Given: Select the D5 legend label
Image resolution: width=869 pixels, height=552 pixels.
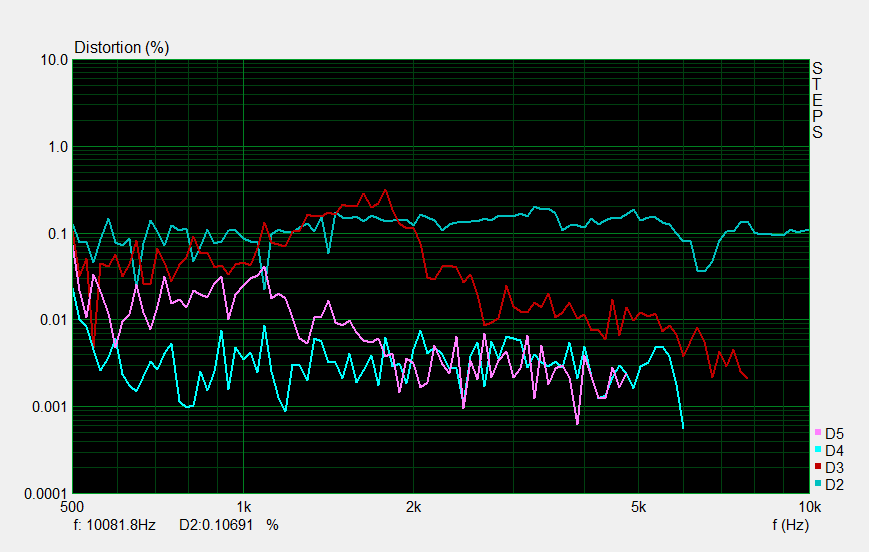Looking at the screenshot, I should coord(834,433).
